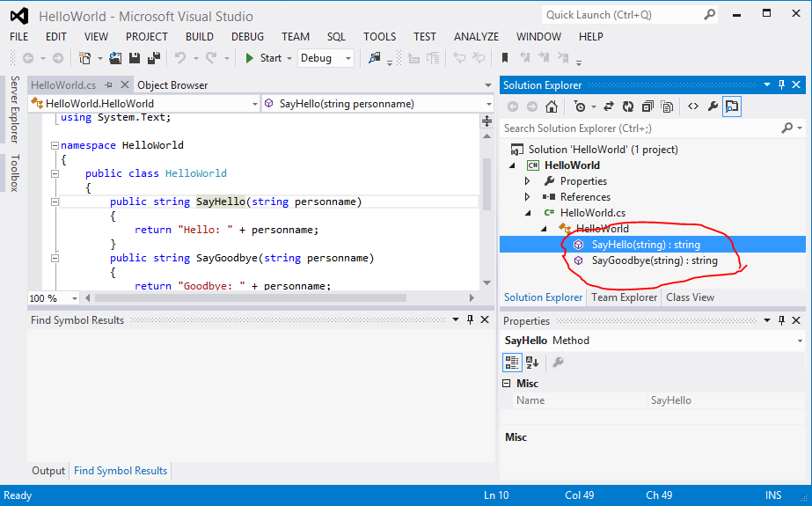Open the DEBUG menu
Image resolution: width=812 pixels, height=506 pixels.
247,37
